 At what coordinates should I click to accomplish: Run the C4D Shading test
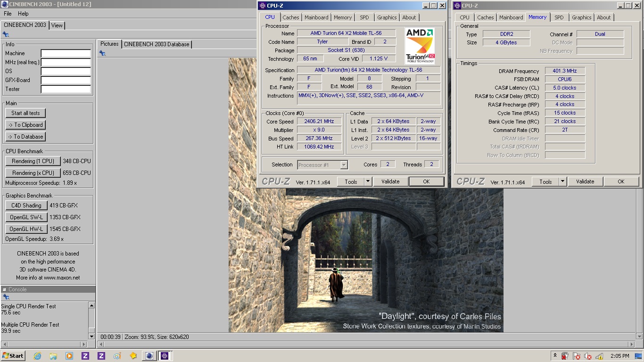(26, 206)
